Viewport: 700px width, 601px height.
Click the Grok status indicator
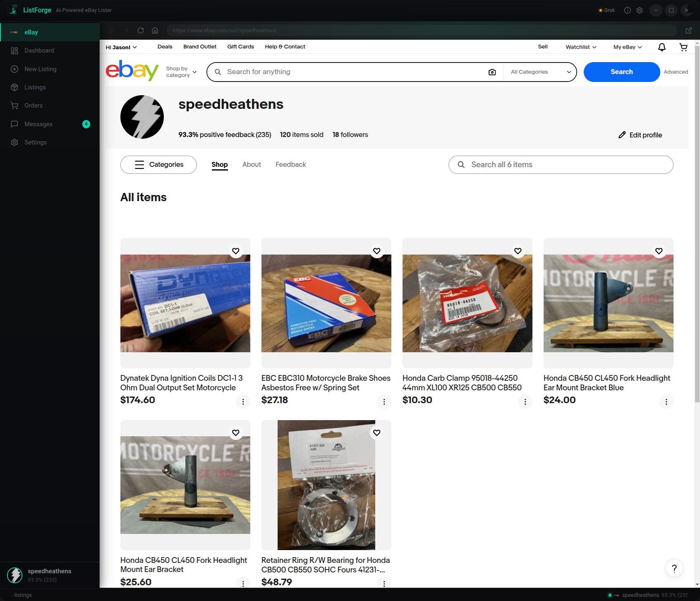click(607, 10)
